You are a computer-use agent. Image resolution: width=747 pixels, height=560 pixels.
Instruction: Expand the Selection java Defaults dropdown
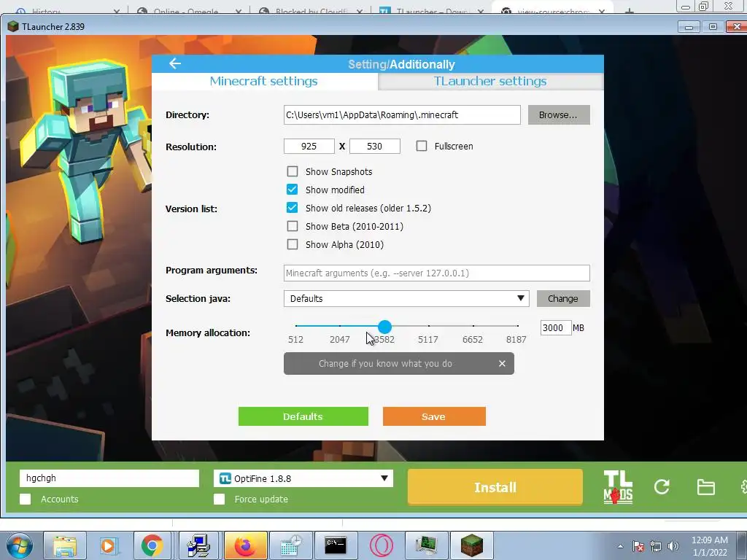click(406, 298)
